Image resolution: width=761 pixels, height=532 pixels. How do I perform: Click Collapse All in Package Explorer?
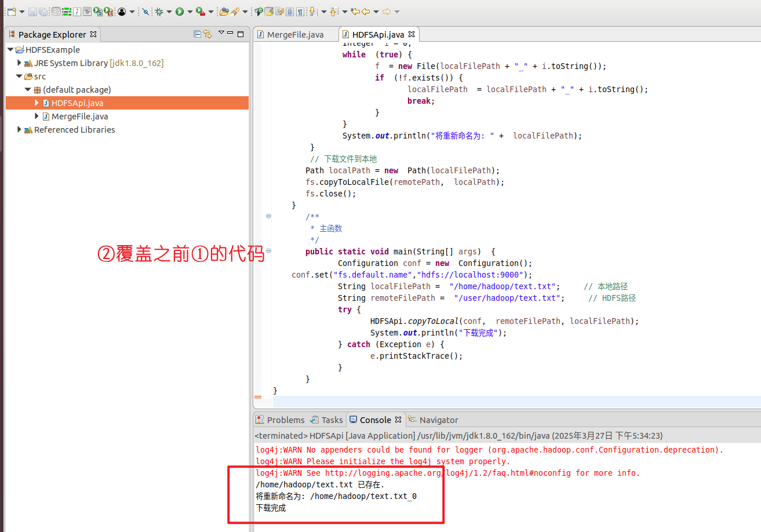[x=197, y=34]
